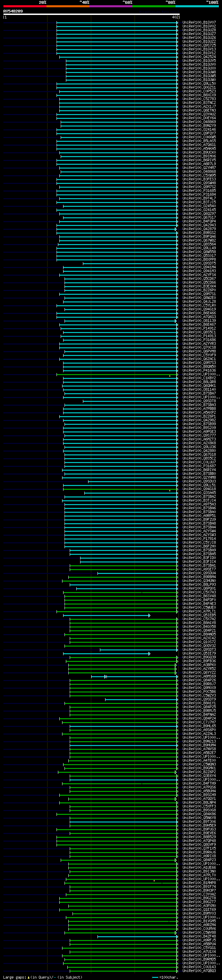Select hit UniRef100_A8MS69

[x=199, y=677]
